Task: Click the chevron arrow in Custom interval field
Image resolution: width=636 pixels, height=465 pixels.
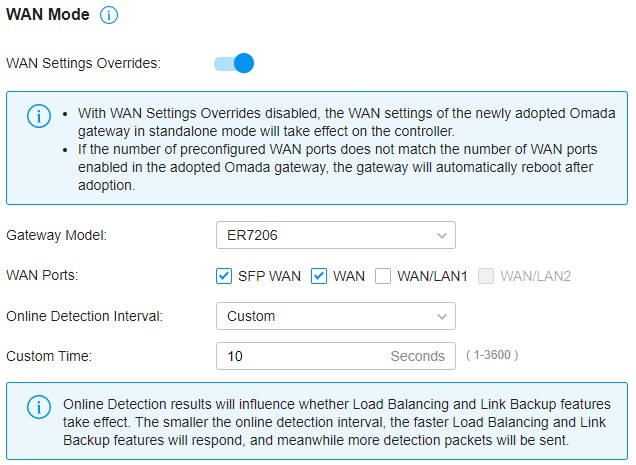Action: click(x=442, y=316)
